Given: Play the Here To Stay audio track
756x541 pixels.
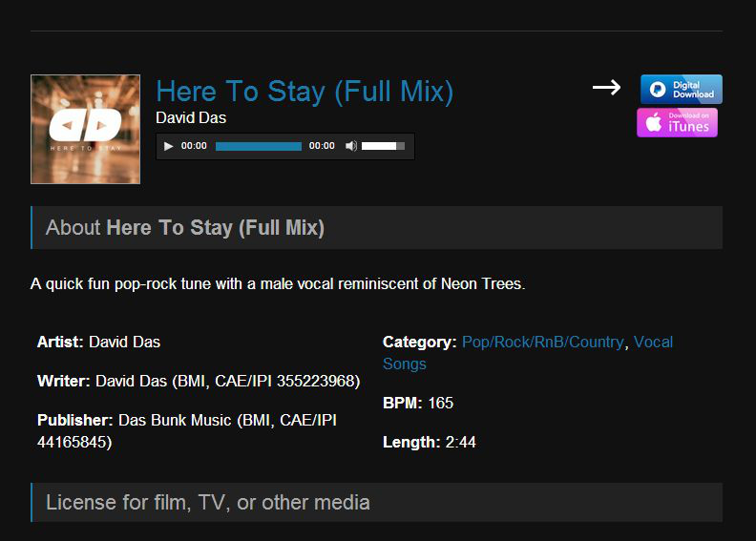Looking at the screenshot, I should [x=168, y=146].
